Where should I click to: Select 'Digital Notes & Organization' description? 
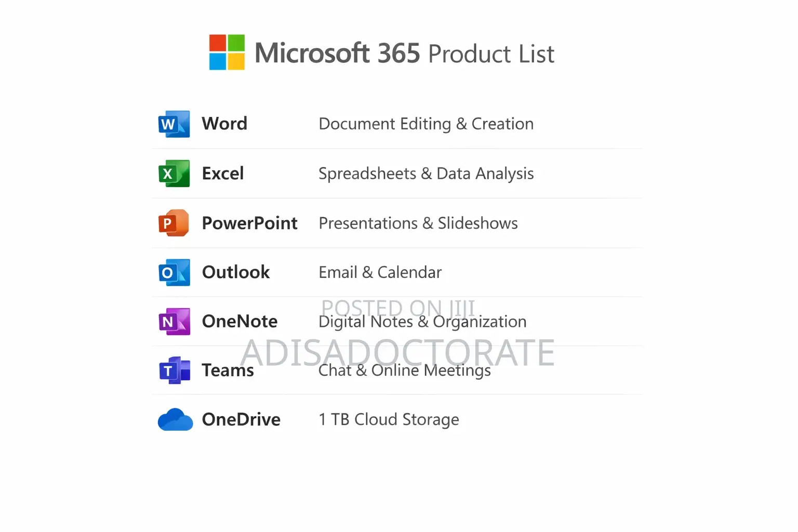422,322
